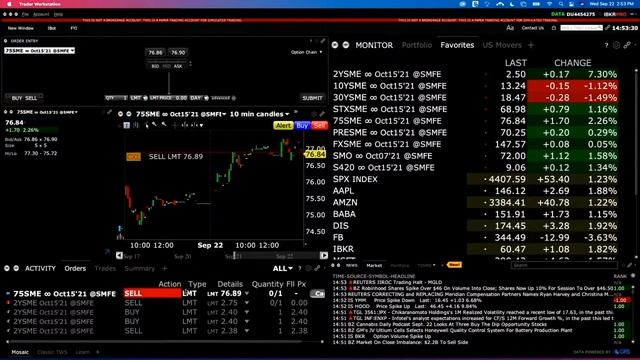
Task: Click the New Window button
Action: (20, 28)
